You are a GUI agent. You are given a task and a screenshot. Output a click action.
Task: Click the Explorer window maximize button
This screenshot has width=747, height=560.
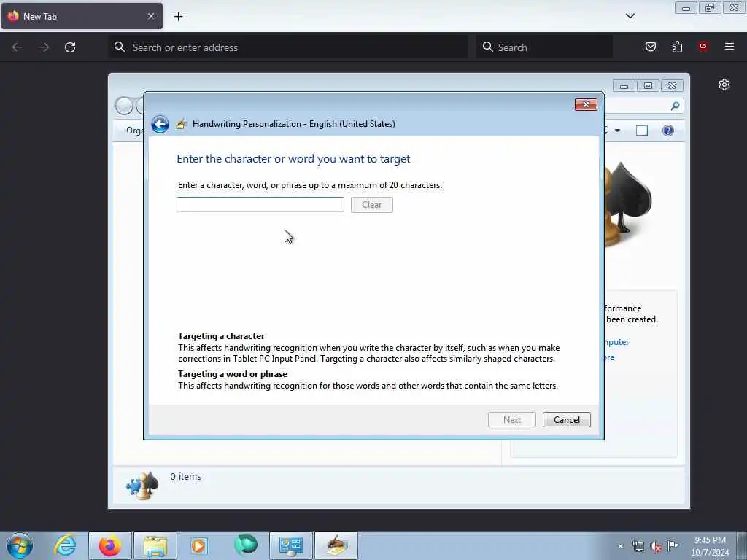tap(648, 86)
